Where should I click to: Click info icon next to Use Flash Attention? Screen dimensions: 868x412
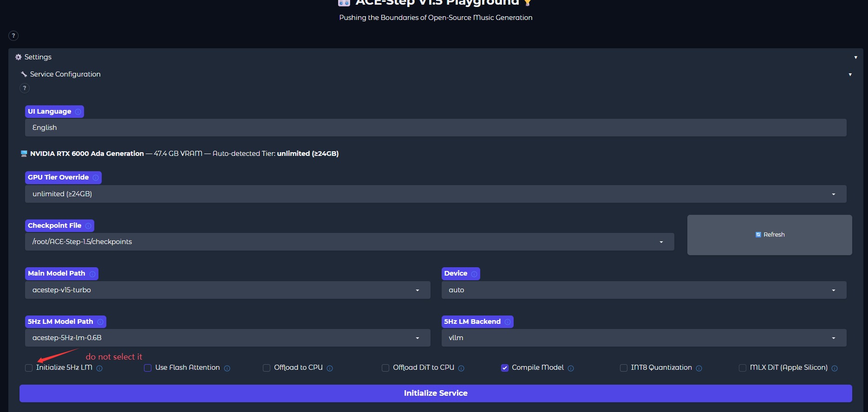(x=227, y=368)
